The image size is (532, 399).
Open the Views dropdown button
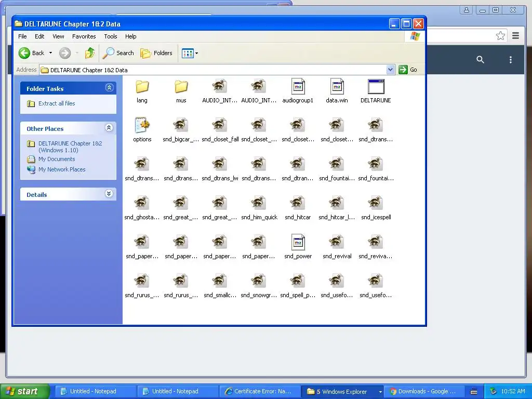pyautogui.click(x=190, y=54)
